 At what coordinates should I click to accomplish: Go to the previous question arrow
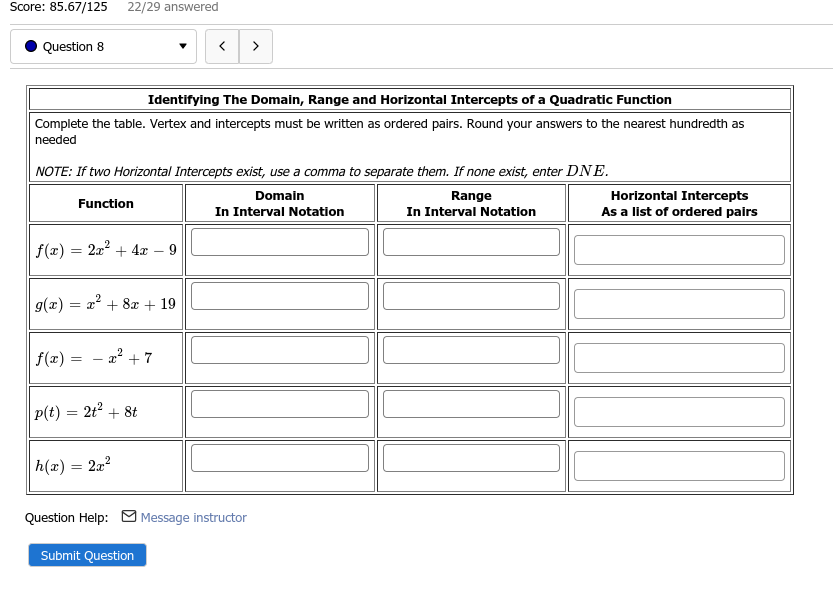click(222, 47)
